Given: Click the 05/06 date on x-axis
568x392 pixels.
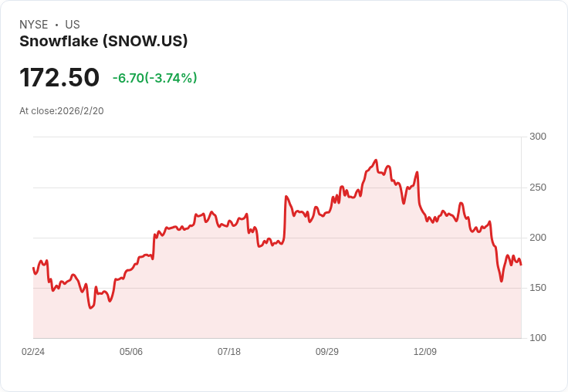Looking at the screenshot, I should click(x=131, y=352).
